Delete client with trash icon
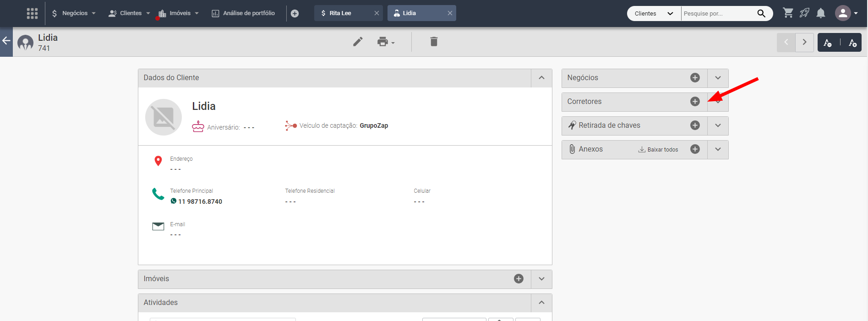The height and width of the screenshot is (321, 868). pyautogui.click(x=434, y=42)
